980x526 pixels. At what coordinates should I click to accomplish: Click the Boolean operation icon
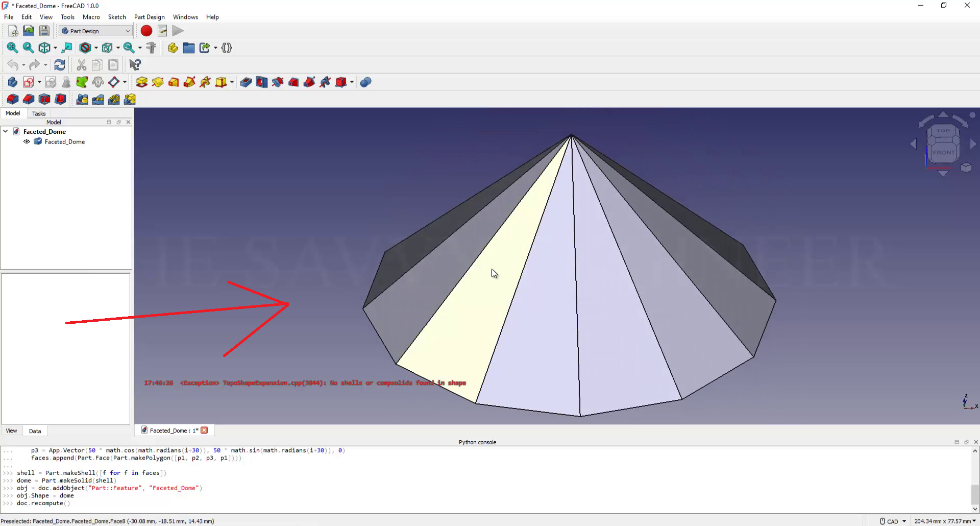pyautogui.click(x=365, y=82)
